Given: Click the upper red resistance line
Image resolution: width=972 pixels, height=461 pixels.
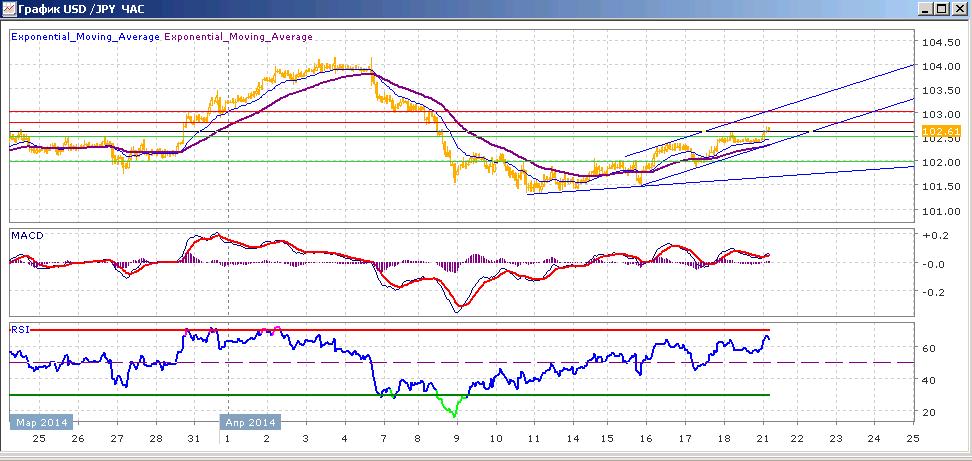Looking at the screenshot, I should pyautogui.click(x=462, y=112).
